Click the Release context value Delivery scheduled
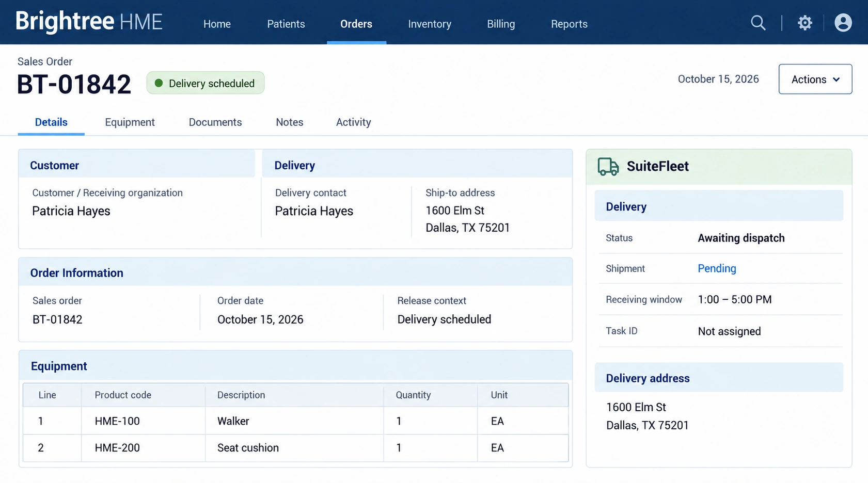 click(x=444, y=319)
